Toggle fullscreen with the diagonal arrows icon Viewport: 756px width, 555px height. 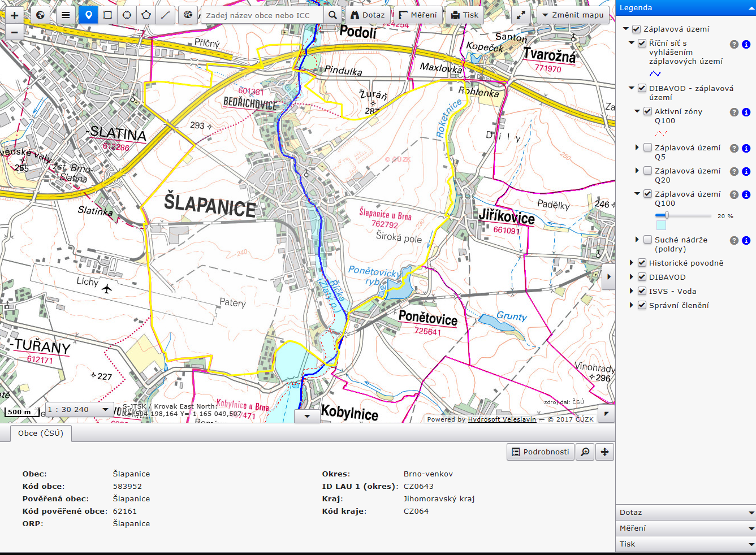click(521, 15)
